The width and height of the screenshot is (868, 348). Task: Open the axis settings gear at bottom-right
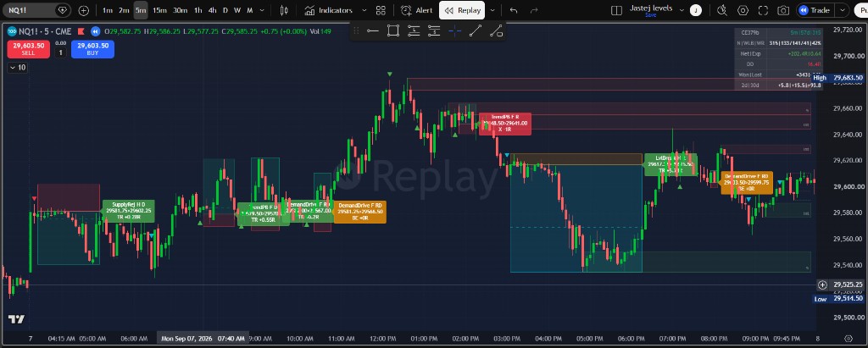pyautogui.click(x=848, y=338)
